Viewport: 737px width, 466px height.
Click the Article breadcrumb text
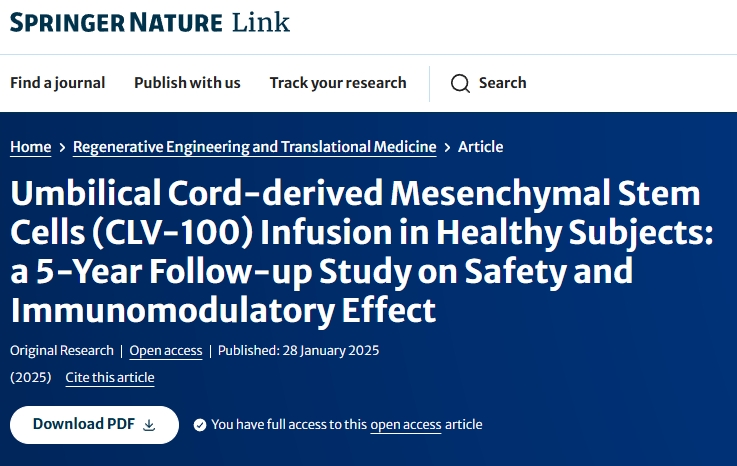click(480, 147)
